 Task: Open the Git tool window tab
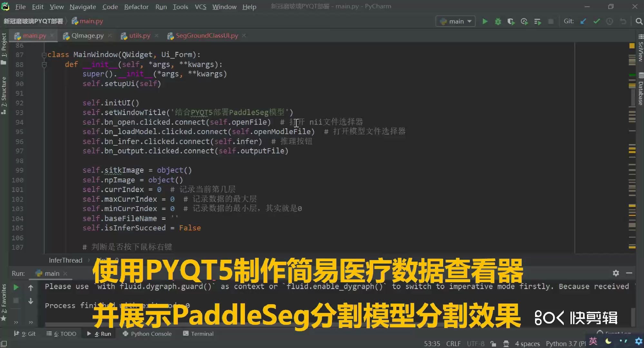click(25, 334)
